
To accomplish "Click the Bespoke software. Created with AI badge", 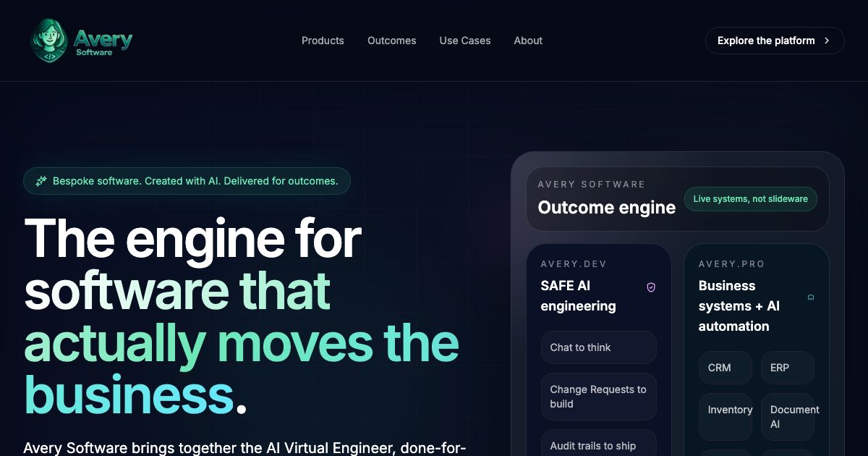I will click(x=187, y=181).
